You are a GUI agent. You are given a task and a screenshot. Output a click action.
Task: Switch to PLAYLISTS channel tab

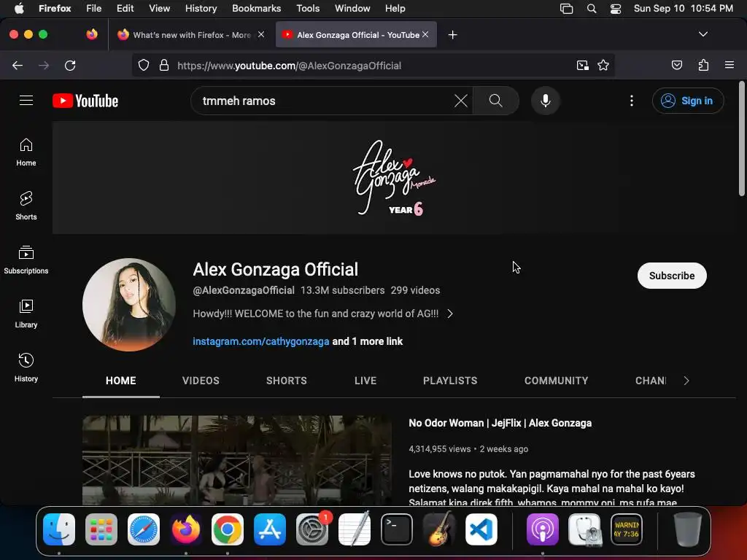pyautogui.click(x=450, y=381)
